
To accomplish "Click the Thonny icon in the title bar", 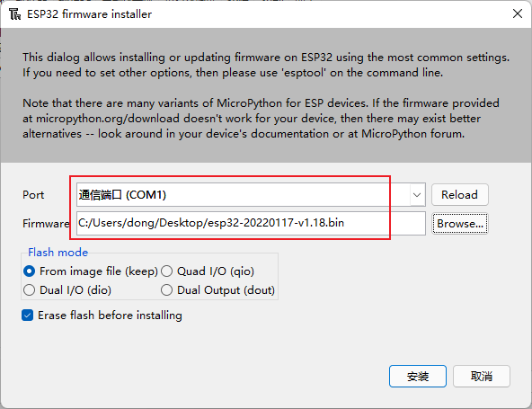I will click(x=14, y=14).
